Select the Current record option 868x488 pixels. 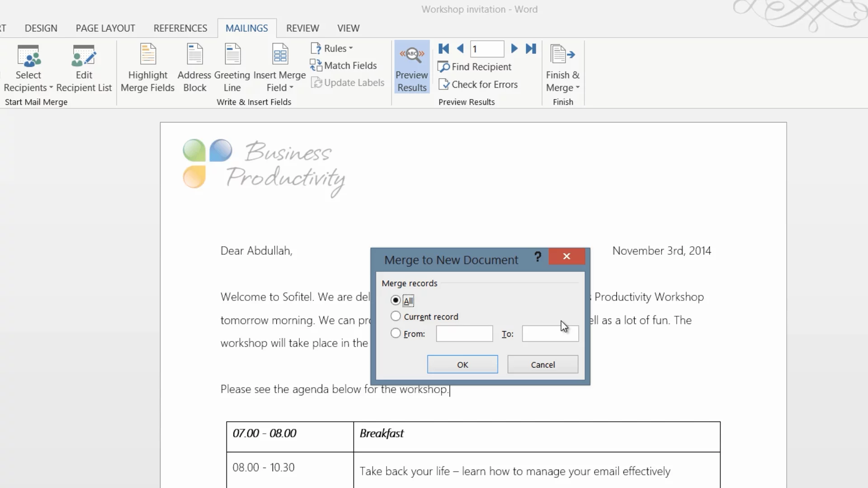tap(396, 316)
